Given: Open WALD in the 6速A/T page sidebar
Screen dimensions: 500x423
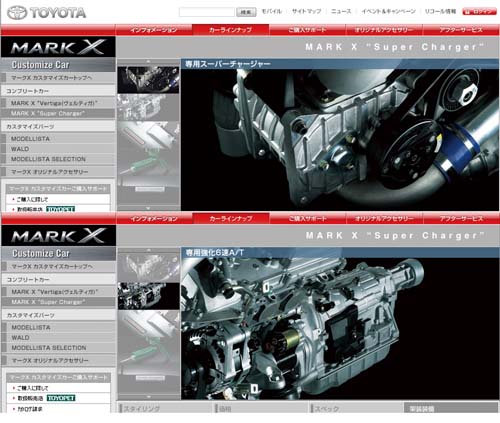Looking at the screenshot, I should pyautogui.click(x=58, y=338).
